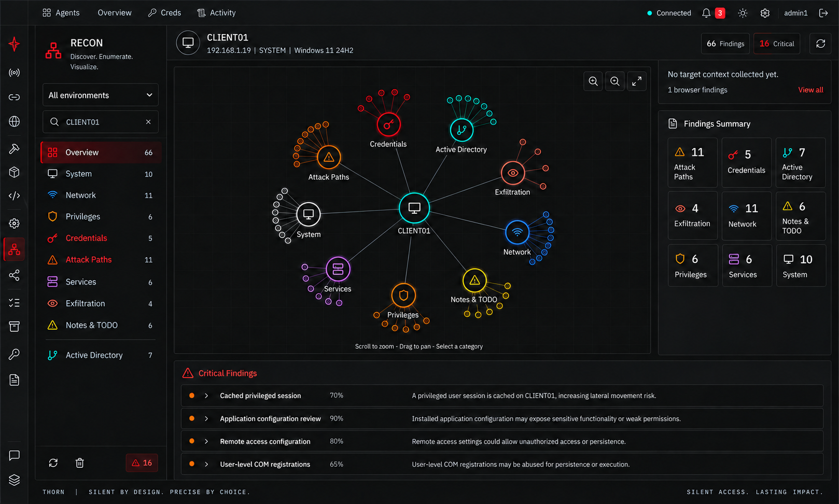Click the logout icon next to admin1

823,13
